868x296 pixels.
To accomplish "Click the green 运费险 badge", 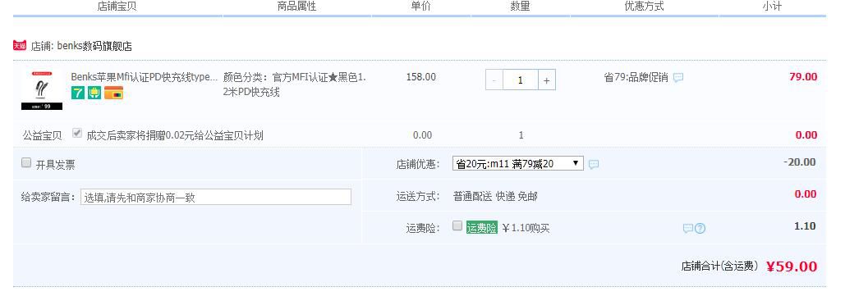I will click(481, 228).
